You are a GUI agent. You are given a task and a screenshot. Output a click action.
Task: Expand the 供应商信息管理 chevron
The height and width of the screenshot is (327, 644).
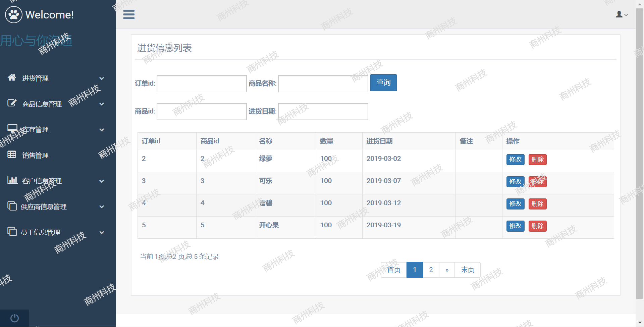point(102,207)
